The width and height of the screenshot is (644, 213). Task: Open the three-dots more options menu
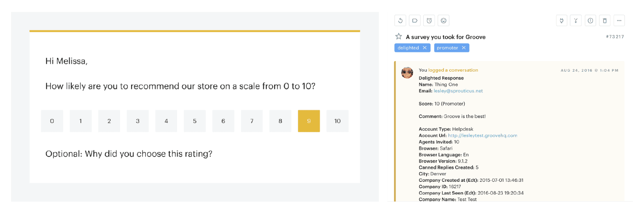tap(619, 20)
